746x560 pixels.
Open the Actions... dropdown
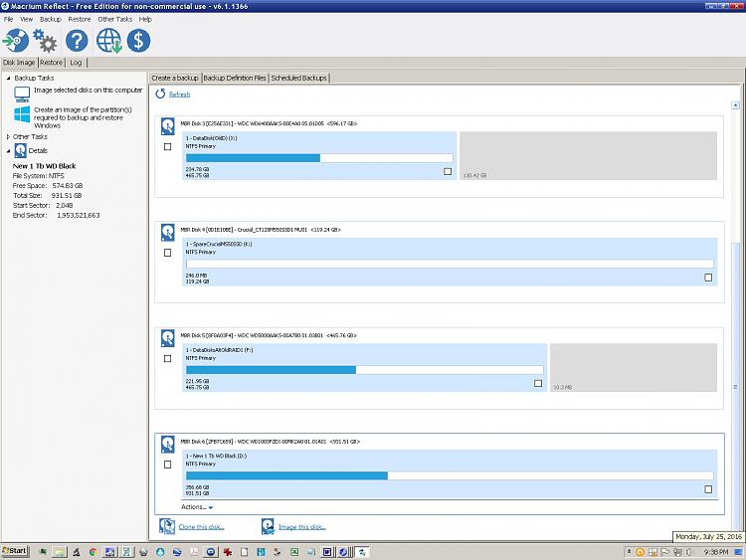(197, 507)
